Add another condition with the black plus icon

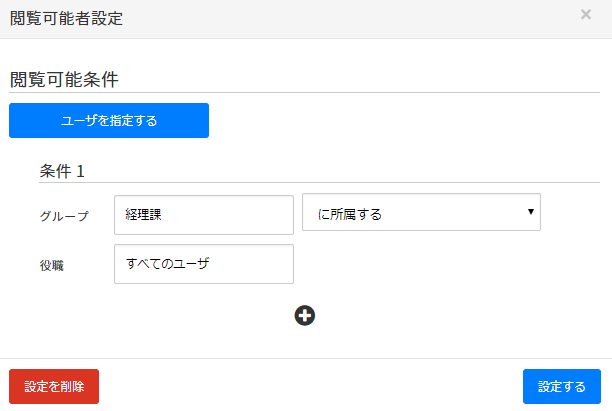(x=305, y=315)
